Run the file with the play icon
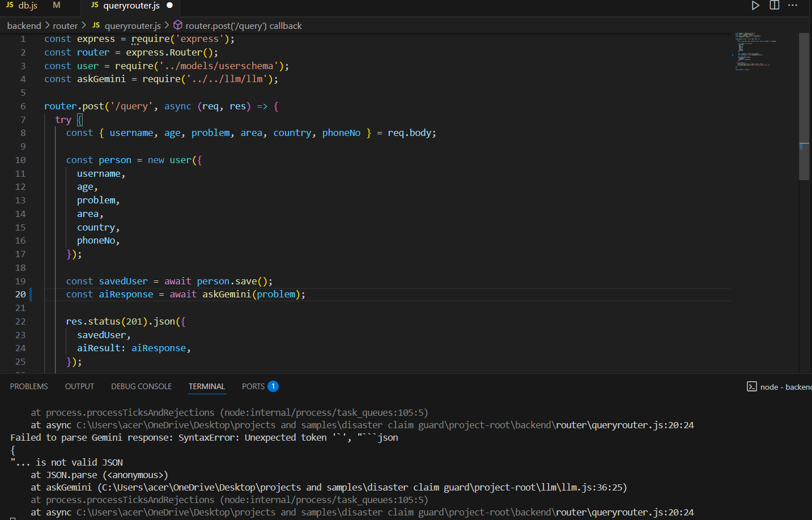Image resolution: width=812 pixels, height=520 pixels. pyautogui.click(x=755, y=5)
